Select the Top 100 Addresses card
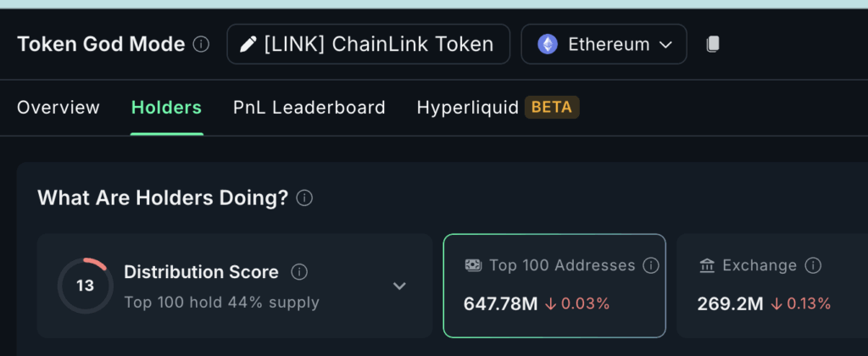This screenshot has width=868, height=356. point(554,286)
